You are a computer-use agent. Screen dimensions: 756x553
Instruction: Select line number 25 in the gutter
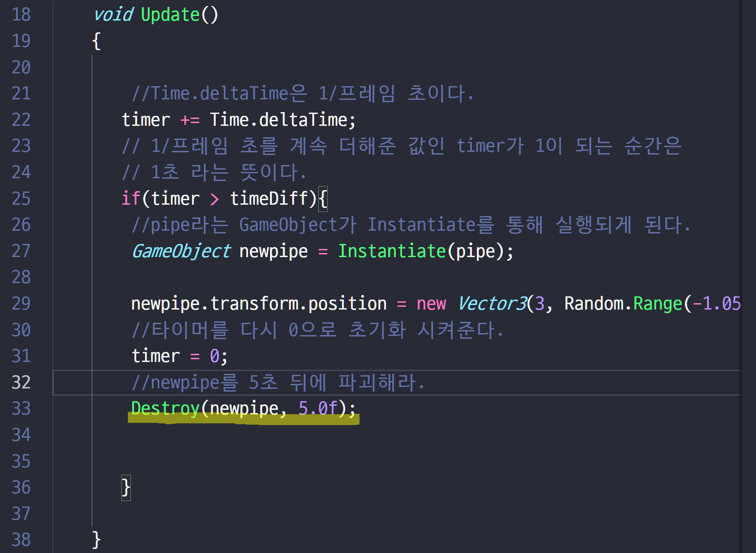click(21, 199)
